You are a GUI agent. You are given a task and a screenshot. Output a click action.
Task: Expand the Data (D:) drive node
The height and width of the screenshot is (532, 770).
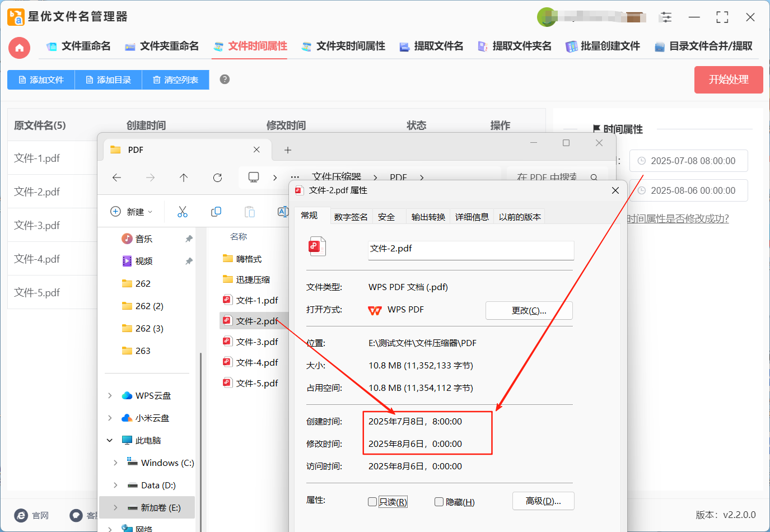(115, 485)
